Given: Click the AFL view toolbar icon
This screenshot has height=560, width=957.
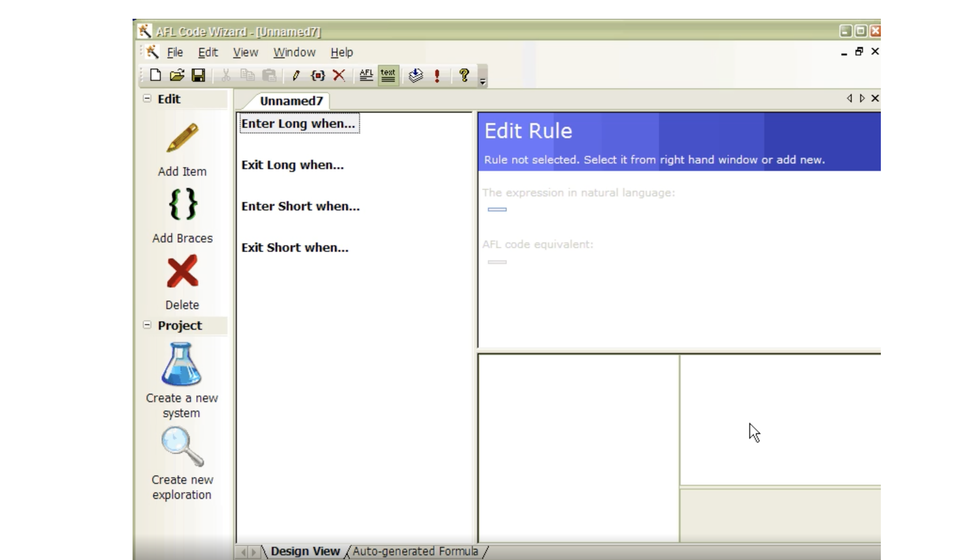Looking at the screenshot, I should coord(366,75).
